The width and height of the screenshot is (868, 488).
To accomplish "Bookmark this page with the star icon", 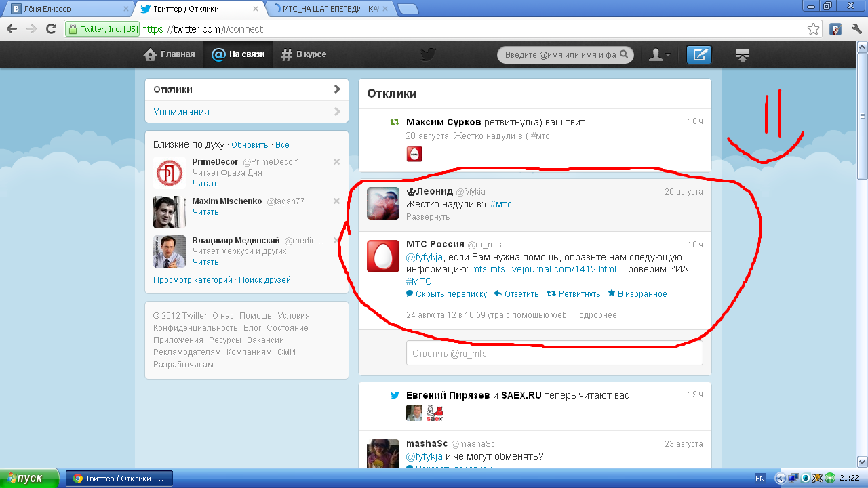I will click(813, 29).
